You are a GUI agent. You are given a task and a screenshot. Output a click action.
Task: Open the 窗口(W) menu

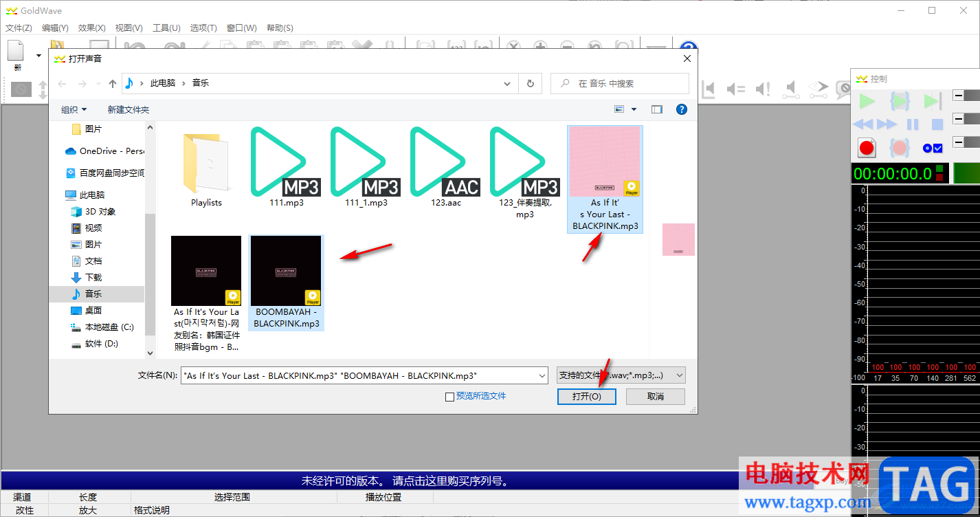[241, 27]
